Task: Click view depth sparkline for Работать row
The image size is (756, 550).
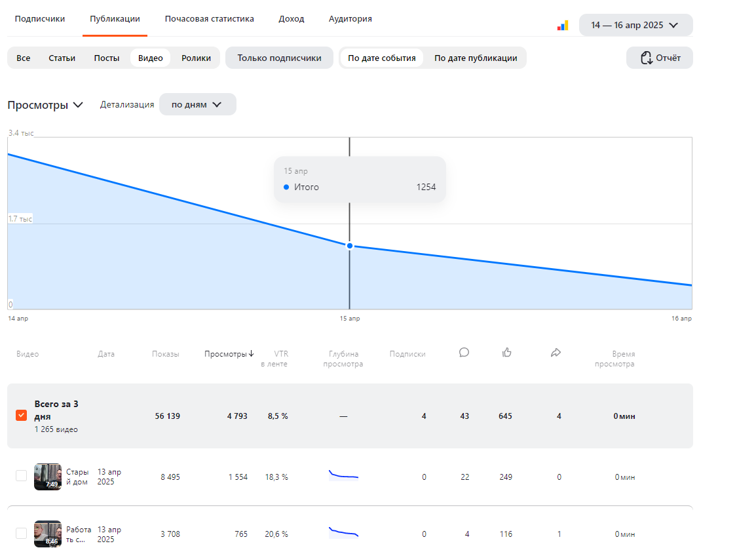Action: coord(343,532)
